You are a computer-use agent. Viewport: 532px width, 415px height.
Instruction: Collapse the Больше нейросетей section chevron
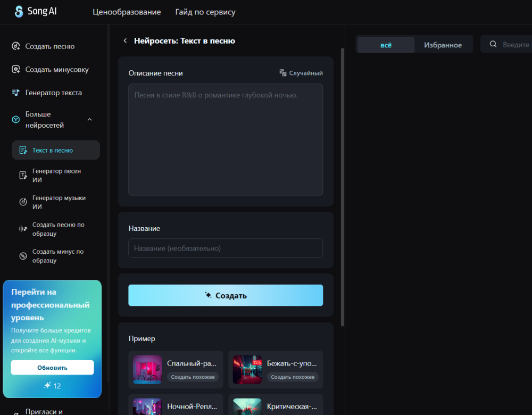click(89, 119)
